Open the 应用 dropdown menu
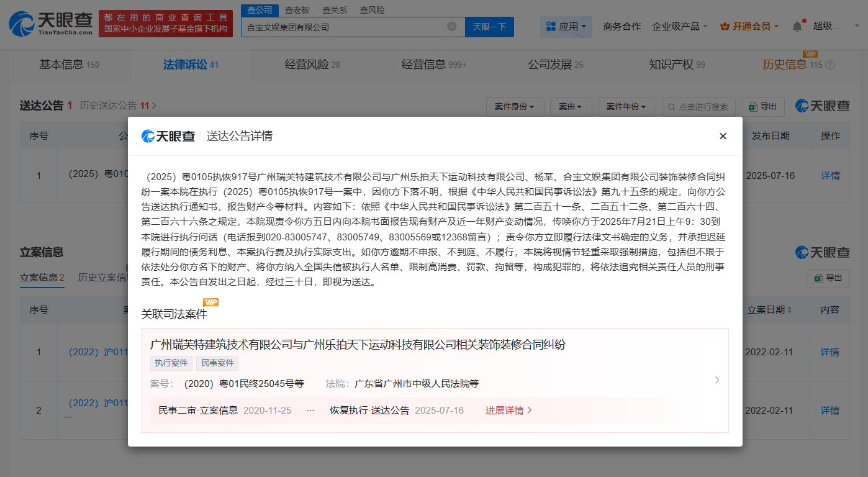The image size is (868, 477). pos(566,27)
